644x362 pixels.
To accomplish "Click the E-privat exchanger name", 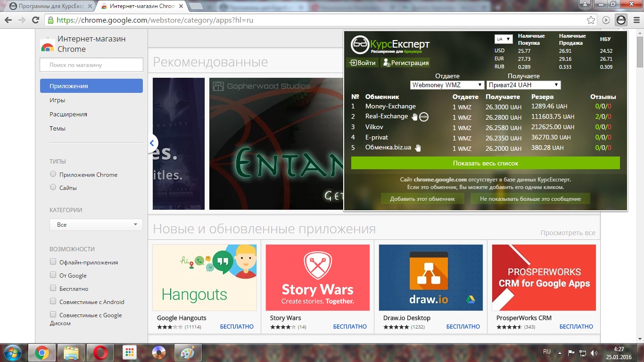I will (377, 137).
